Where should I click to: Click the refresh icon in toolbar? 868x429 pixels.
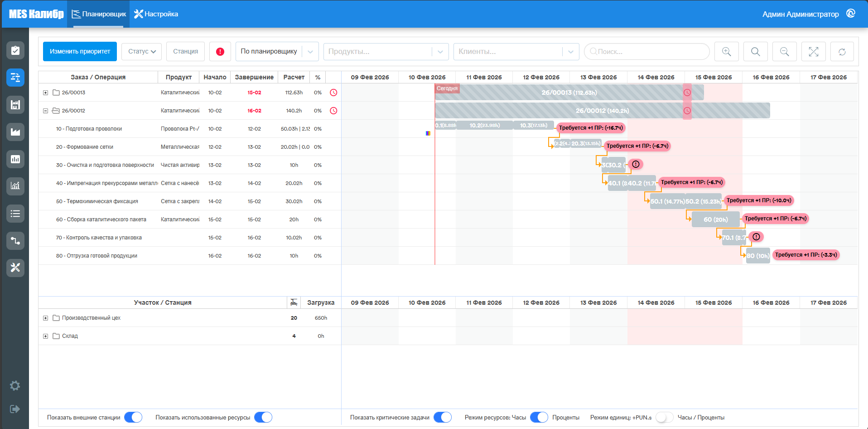[842, 52]
